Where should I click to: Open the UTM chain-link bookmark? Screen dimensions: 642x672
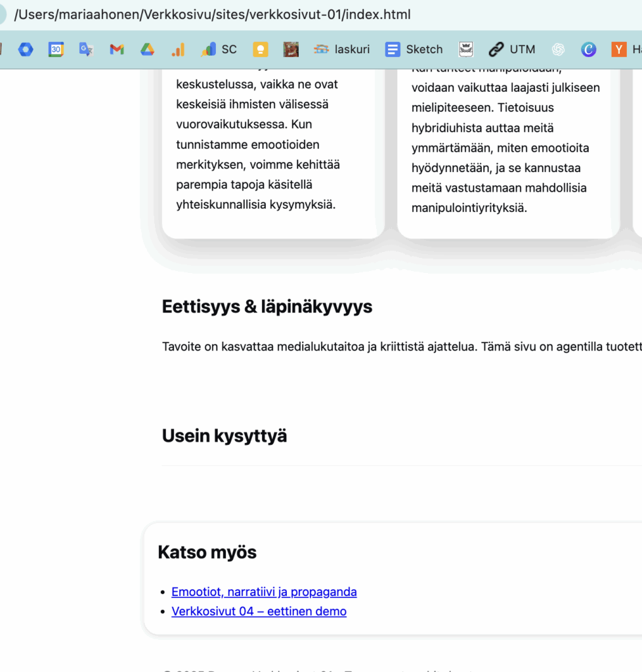point(512,49)
